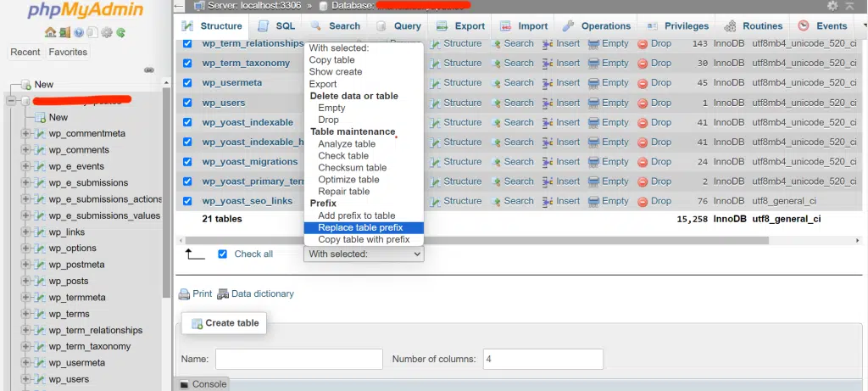Click the new table icon under database
Image resolution: width=868 pixels, height=391 pixels.
tap(40, 117)
